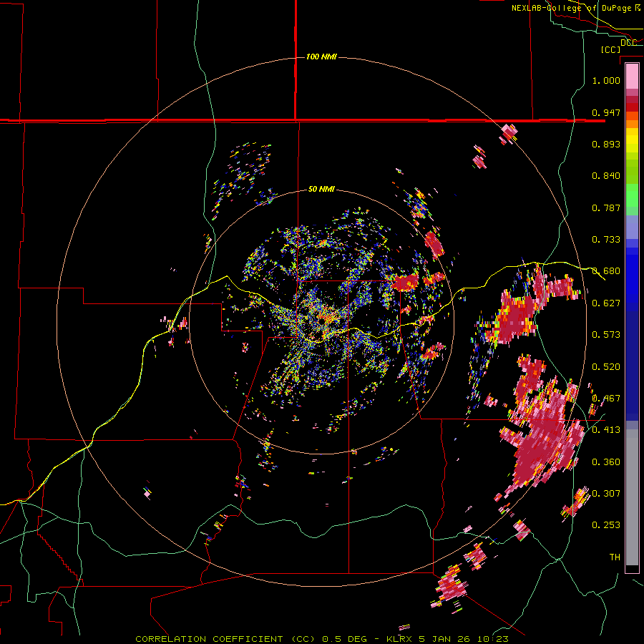Click the 0.893 color scale value
The width and height of the screenshot is (644, 644).
pos(606,144)
